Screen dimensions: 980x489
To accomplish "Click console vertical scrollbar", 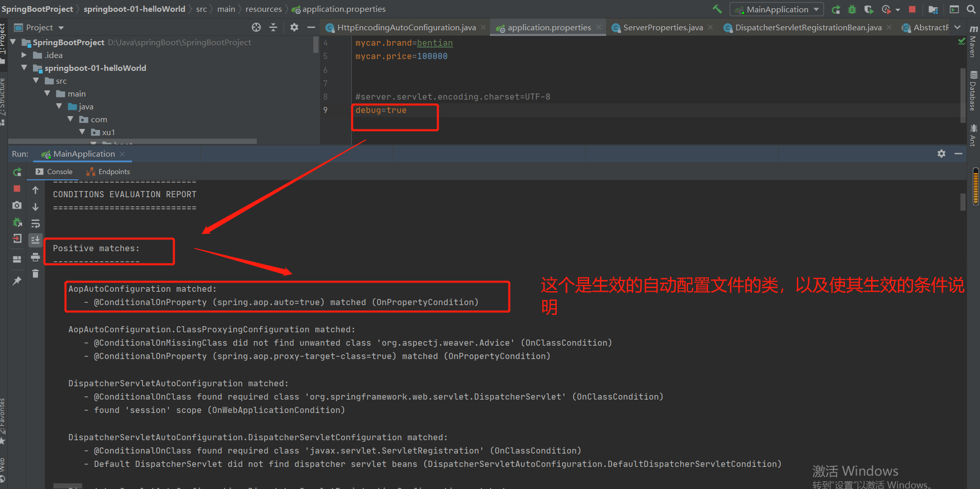I will pyautogui.click(x=963, y=202).
